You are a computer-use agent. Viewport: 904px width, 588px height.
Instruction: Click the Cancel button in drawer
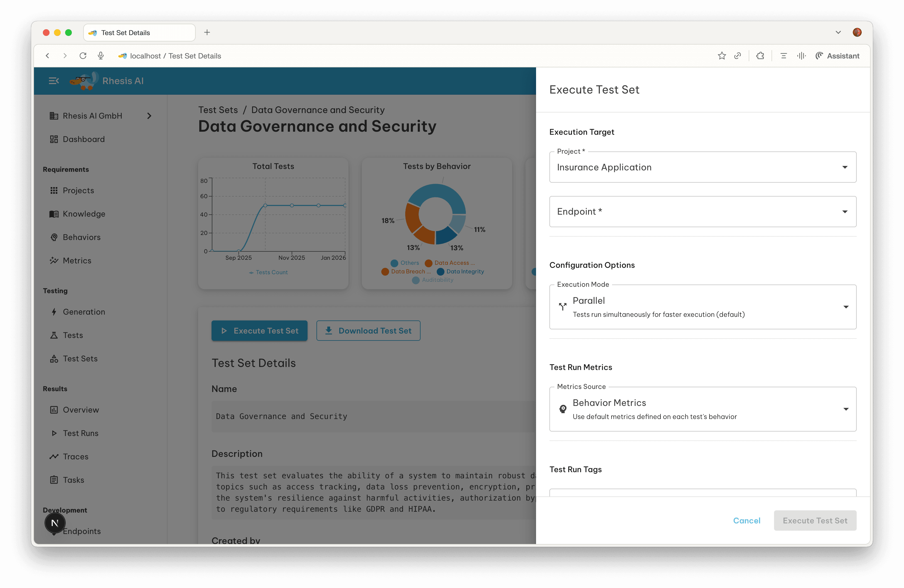click(746, 520)
